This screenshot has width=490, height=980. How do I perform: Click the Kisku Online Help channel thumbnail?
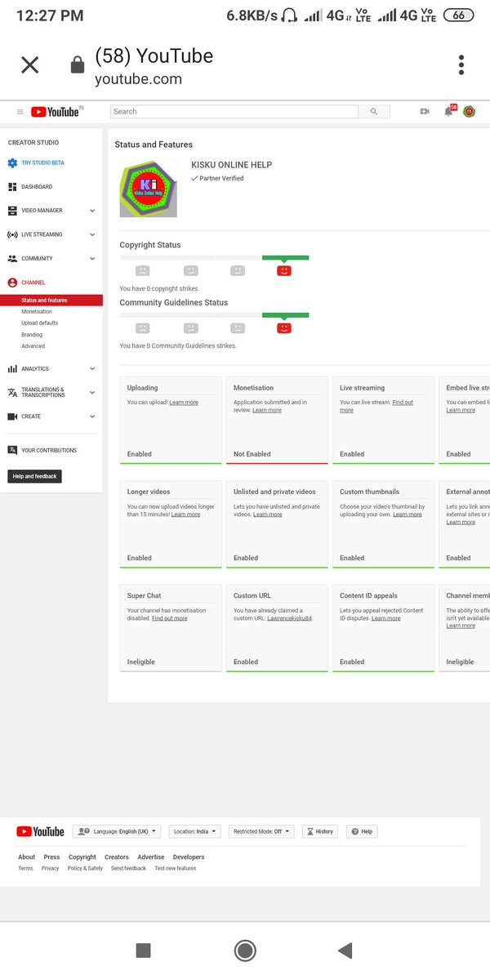[148, 189]
